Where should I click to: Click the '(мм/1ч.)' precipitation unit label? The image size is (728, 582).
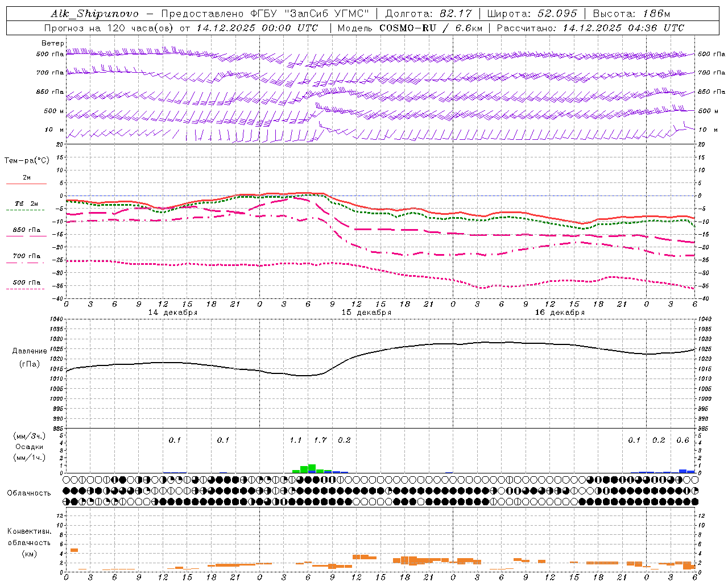click(x=30, y=458)
